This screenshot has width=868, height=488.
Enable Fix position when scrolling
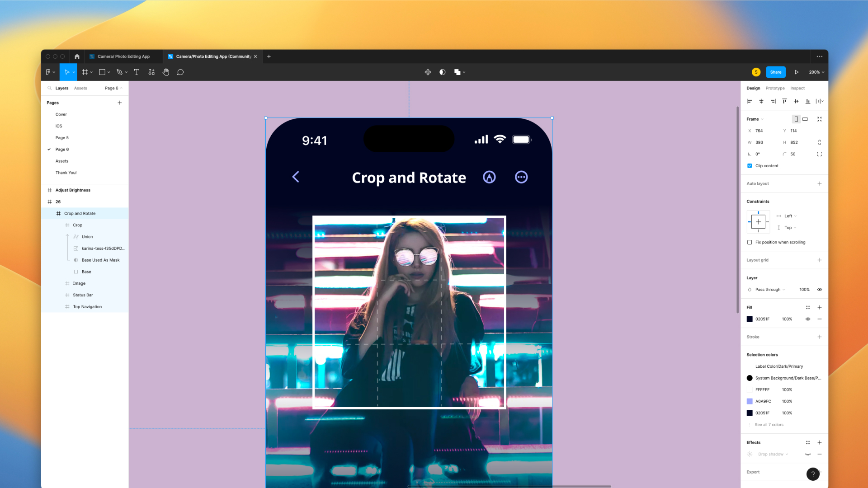click(x=750, y=242)
